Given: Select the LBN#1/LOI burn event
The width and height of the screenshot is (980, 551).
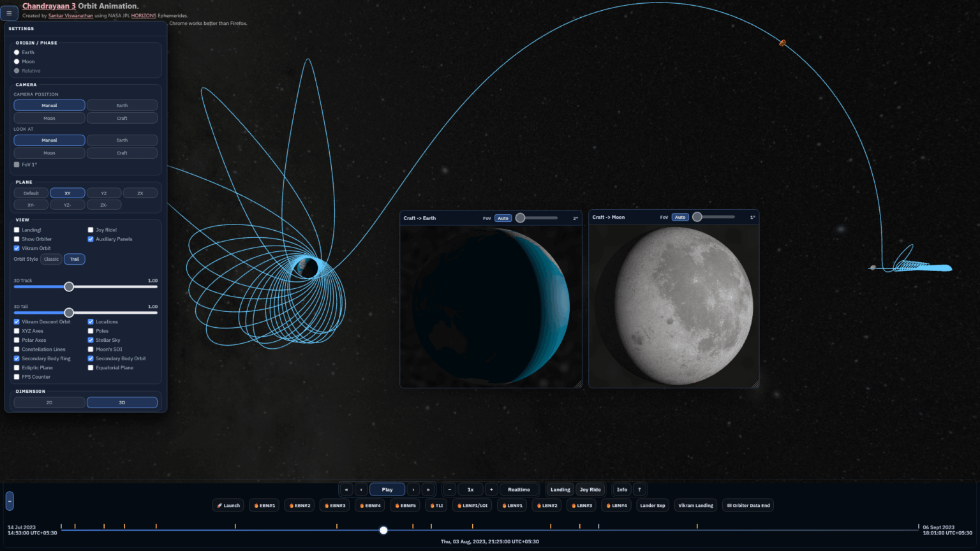Looking at the screenshot, I should click(x=471, y=505).
